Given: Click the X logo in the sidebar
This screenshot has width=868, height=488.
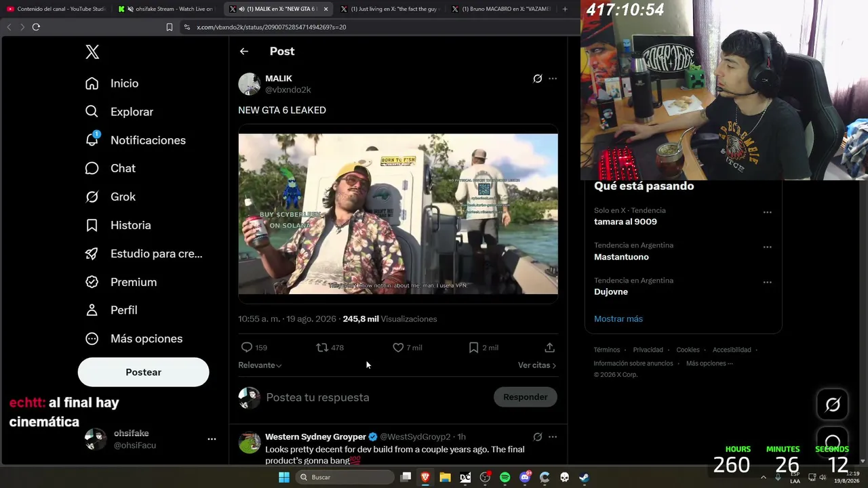Looking at the screenshot, I should pos(92,52).
